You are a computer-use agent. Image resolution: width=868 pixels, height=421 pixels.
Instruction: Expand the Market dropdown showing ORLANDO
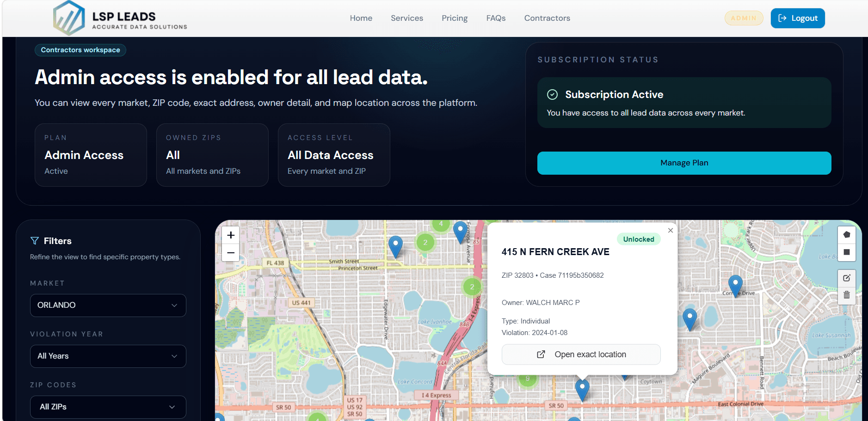108,305
